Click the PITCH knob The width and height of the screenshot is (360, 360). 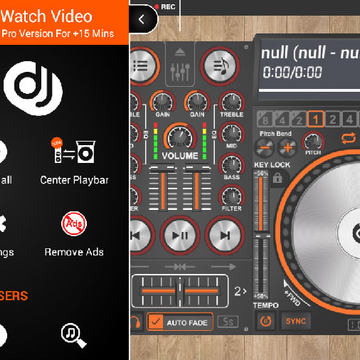point(313,142)
